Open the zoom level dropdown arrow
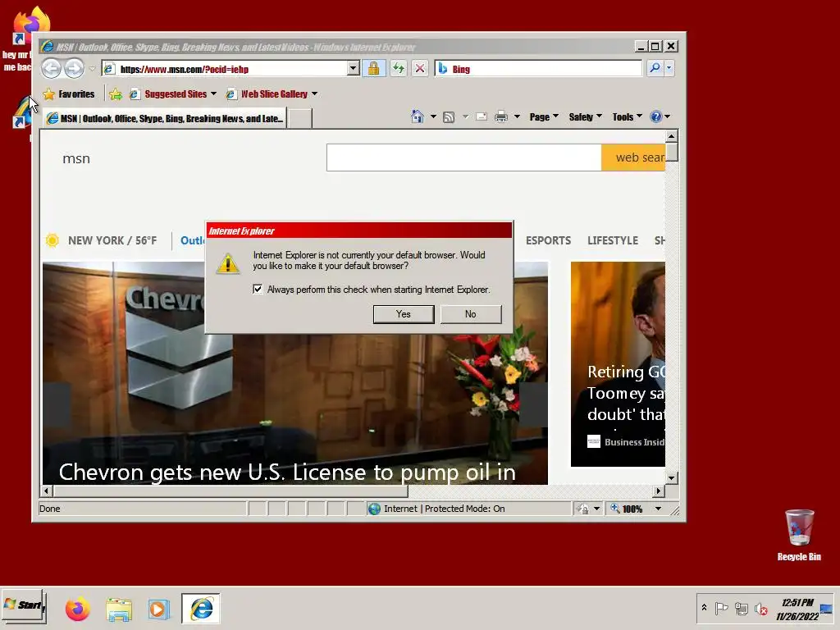 click(658, 509)
